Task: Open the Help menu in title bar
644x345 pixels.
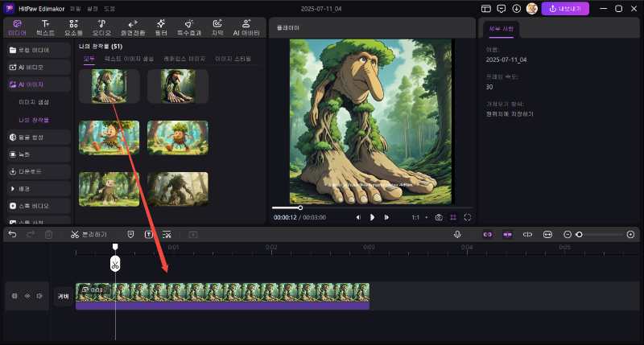Action: click(109, 9)
